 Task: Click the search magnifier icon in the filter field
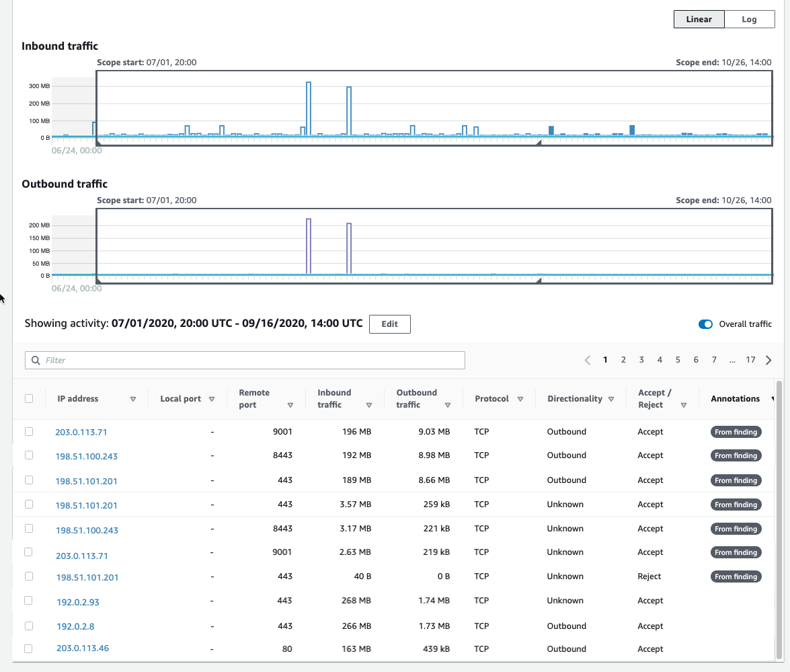[36, 360]
